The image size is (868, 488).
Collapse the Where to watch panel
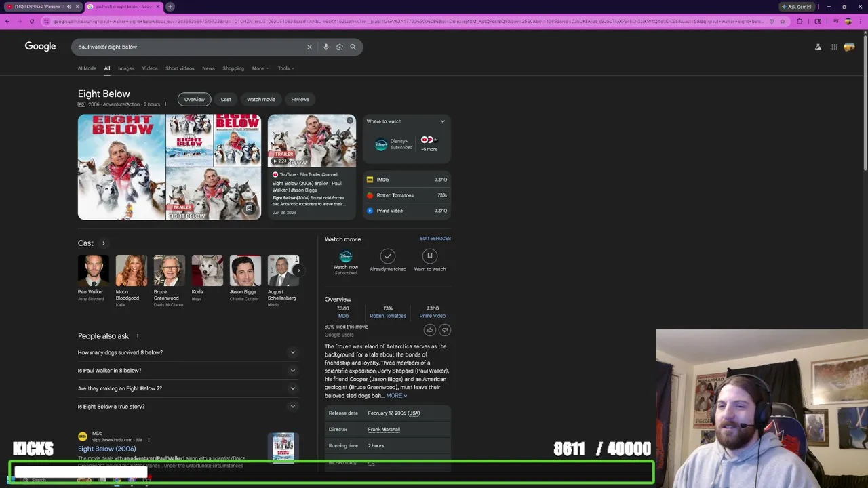point(443,121)
